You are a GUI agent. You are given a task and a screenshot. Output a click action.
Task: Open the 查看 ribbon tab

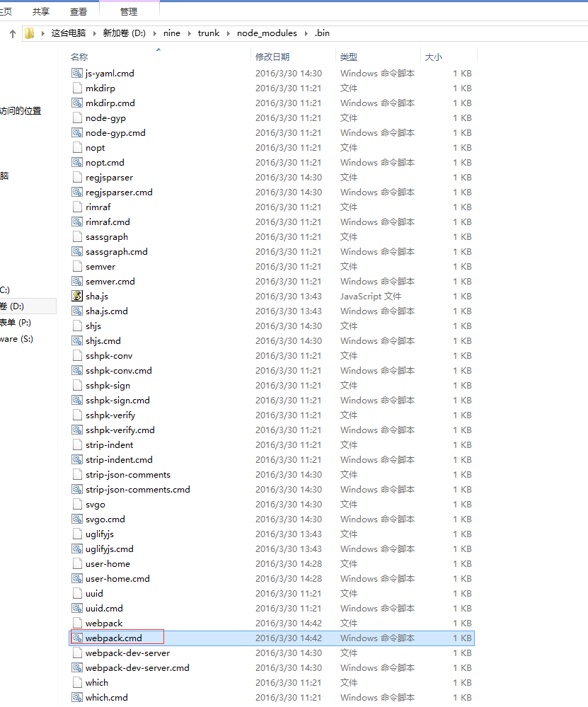pos(79,12)
